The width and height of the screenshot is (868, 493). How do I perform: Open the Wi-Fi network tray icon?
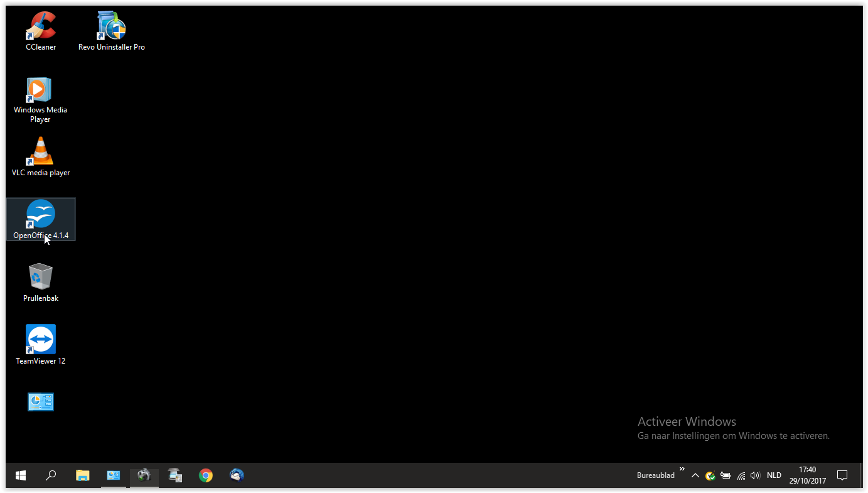click(741, 475)
